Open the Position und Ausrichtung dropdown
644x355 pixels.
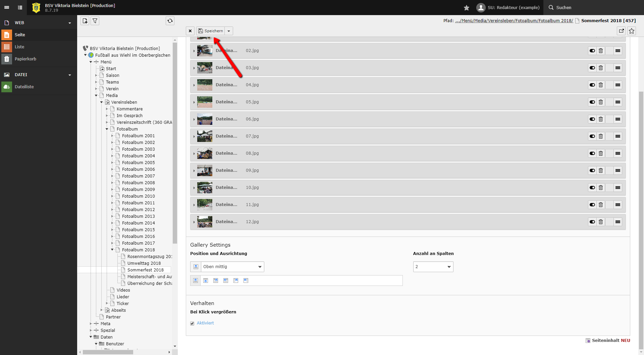point(232,267)
